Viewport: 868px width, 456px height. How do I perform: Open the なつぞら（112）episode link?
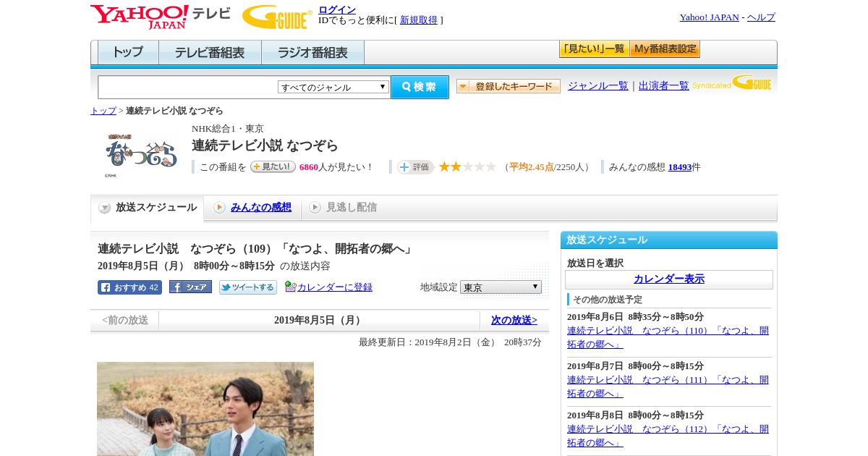point(668,436)
